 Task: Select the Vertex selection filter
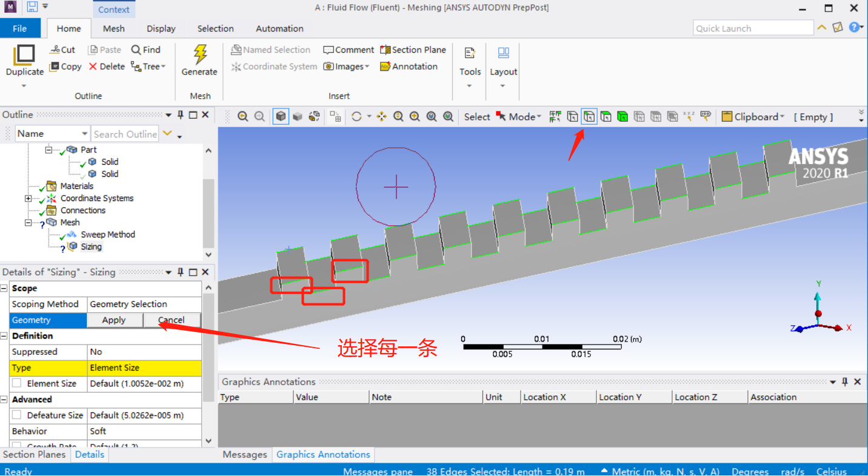click(x=573, y=117)
